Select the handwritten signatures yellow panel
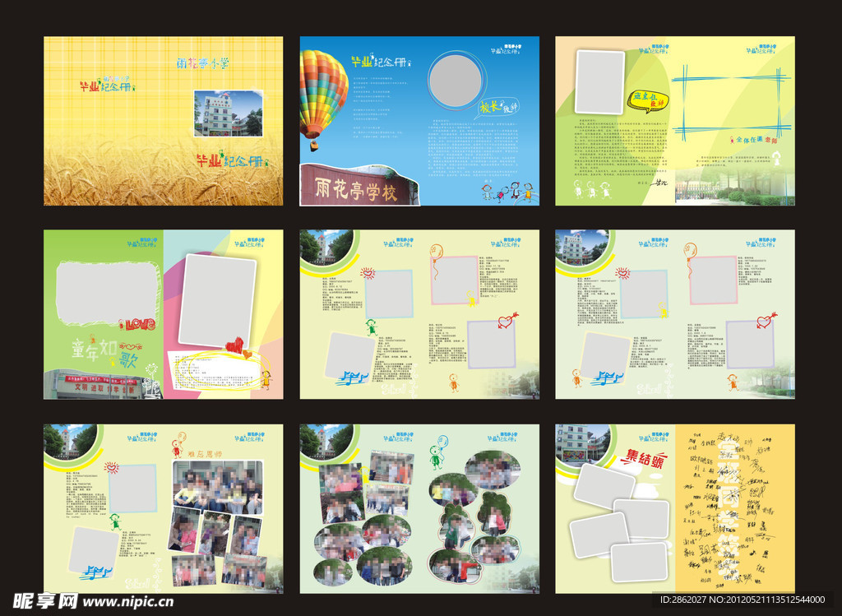The width and height of the screenshot is (842, 616). (735, 508)
